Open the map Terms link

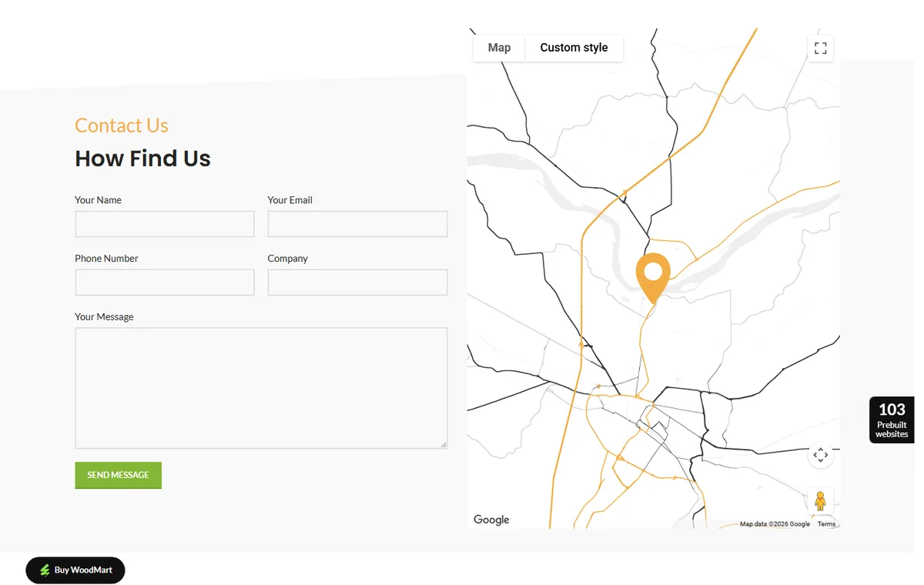point(826,524)
